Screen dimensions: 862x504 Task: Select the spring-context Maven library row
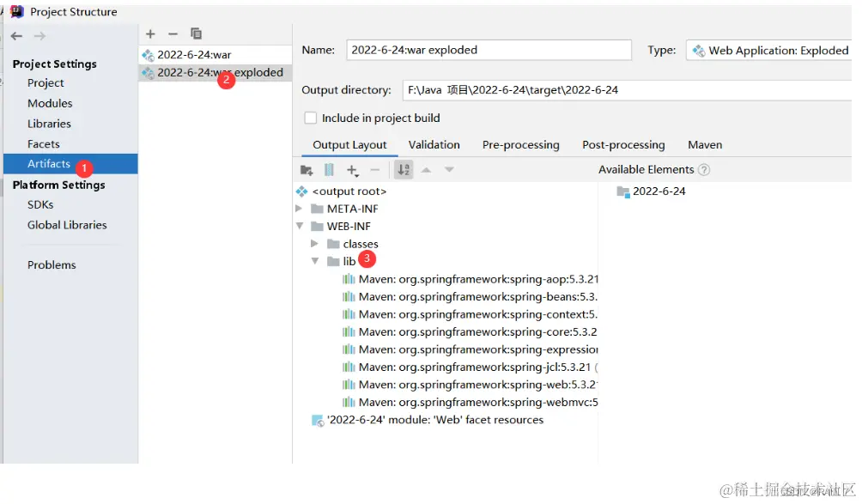pos(470,315)
